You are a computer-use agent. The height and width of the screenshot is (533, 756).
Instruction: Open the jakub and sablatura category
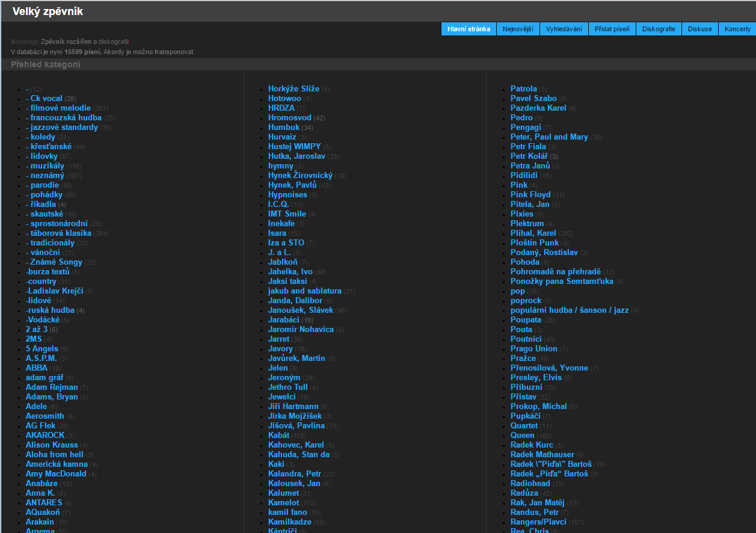305,291
